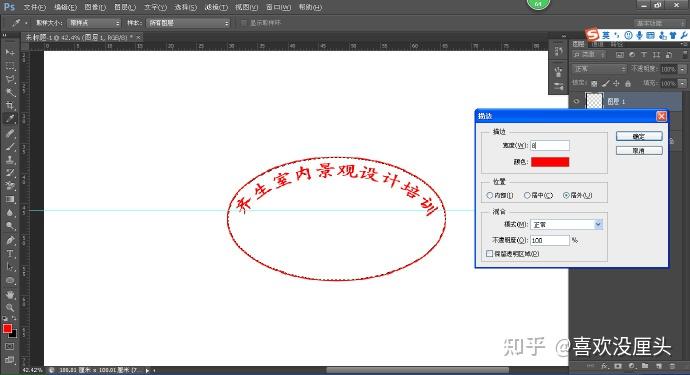Viewport: 690px width, 375px height.
Task: Click lock transparent pixels icon
Action: tap(594, 83)
